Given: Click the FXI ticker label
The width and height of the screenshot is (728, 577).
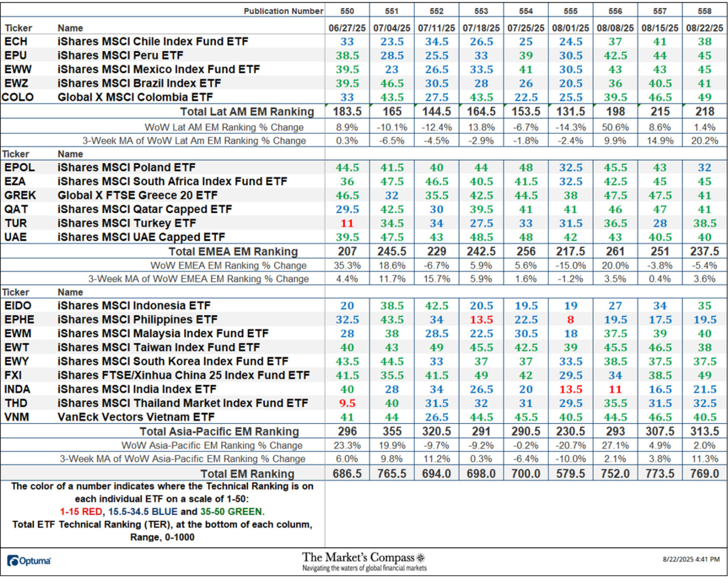Looking at the screenshot, I should point(13,375).
